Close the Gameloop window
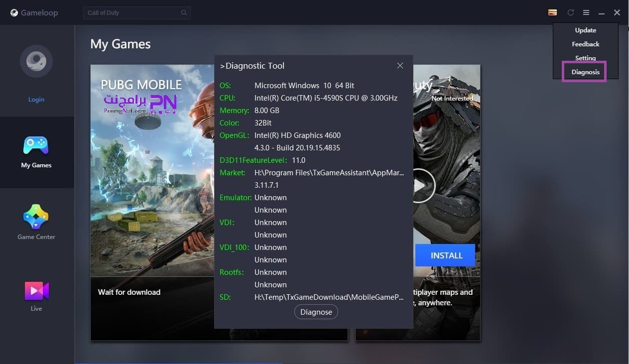The width and height of the screenshot is (629, 364). [x=617, y=12]
